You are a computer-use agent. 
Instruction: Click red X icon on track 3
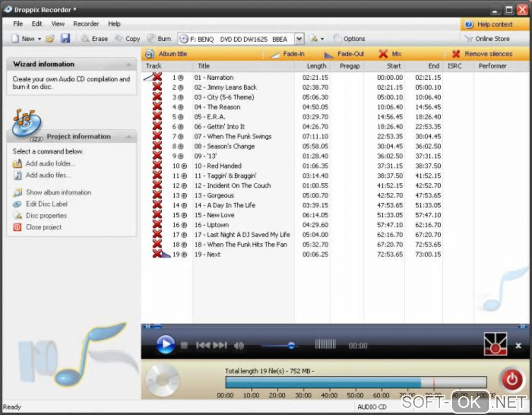(x=157, y=96)
